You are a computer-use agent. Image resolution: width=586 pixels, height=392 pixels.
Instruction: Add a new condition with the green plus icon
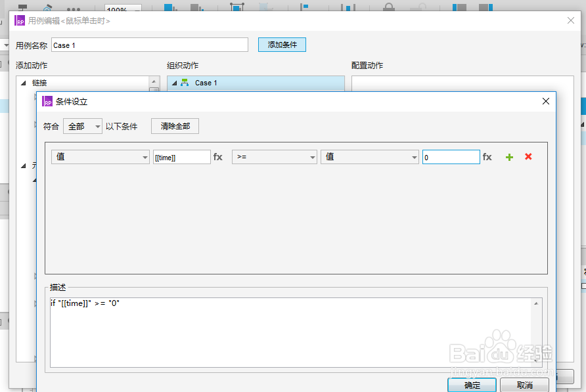pyautogui.click(x=508, y=157)
